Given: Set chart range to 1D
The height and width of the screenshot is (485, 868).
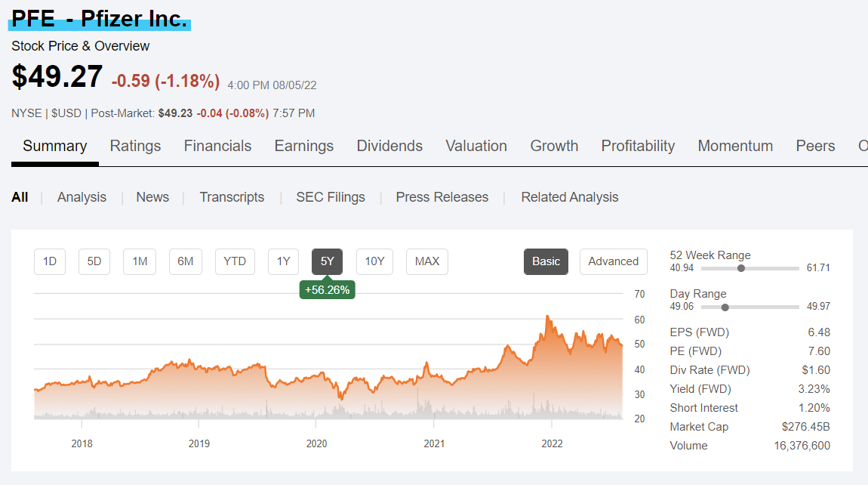Looking at the screenshot, I should point(50,261).
